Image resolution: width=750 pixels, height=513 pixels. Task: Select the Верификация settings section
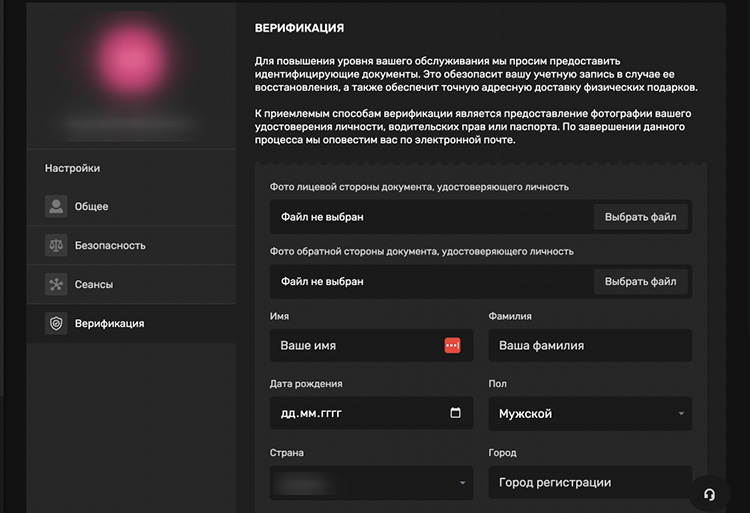pos(131,324)
